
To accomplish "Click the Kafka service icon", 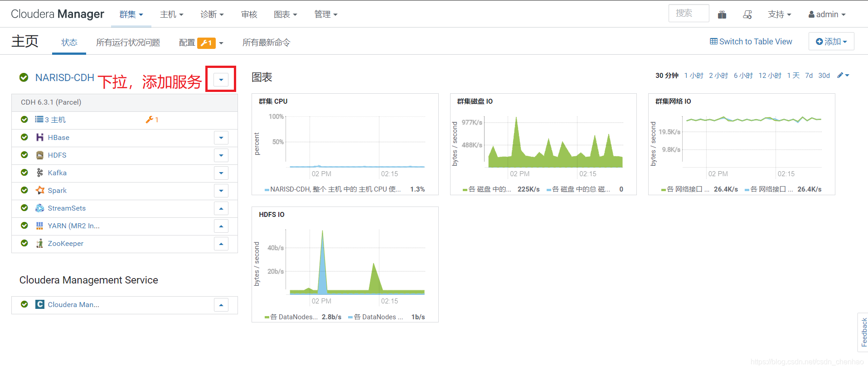I will tap(40, 173).
